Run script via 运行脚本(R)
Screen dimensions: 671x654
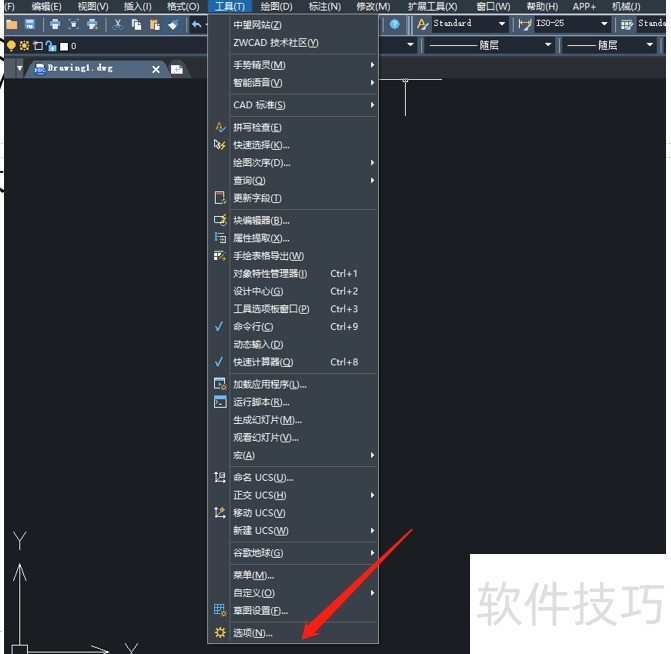261,402
